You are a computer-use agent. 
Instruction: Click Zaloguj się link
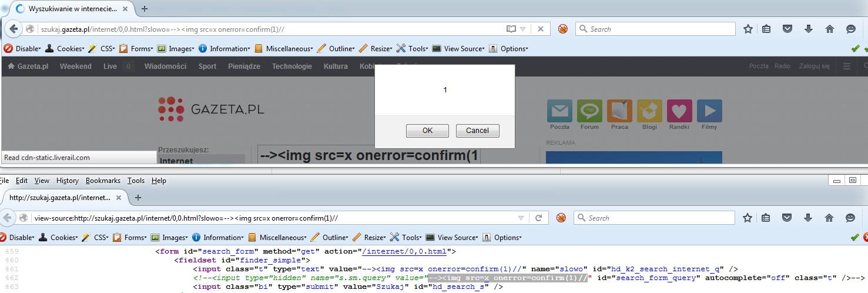coord(814,66)
